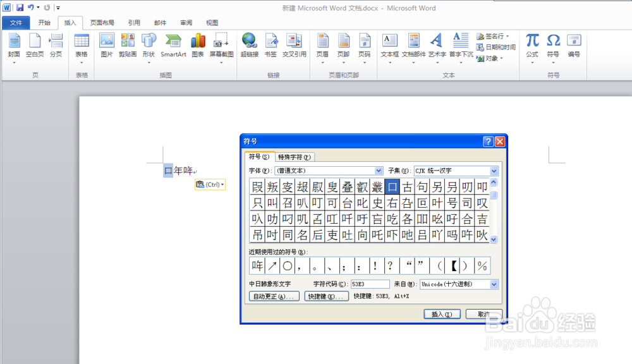Add a bookmark (书签)
The width and height of the screenshot is (632, 364).
pyautogui.click(x=271, y=45)
